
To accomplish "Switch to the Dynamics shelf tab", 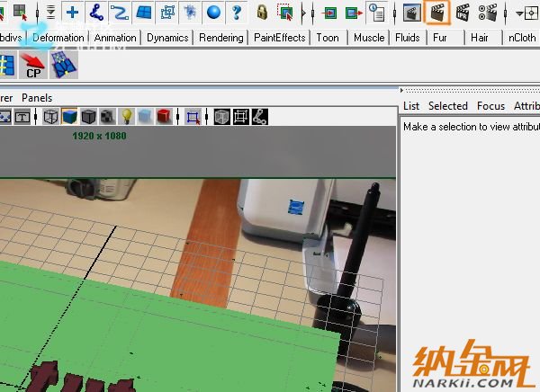I will point(167,38).
